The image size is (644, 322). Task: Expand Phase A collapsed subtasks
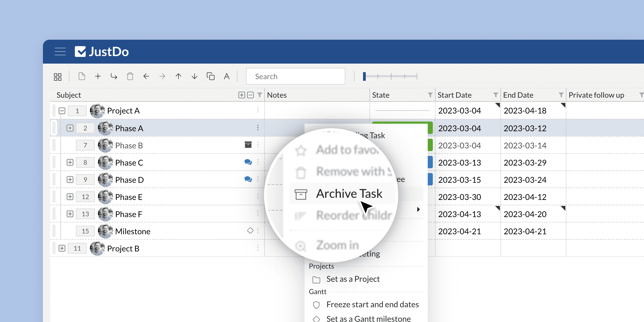(x=71, y=128)
